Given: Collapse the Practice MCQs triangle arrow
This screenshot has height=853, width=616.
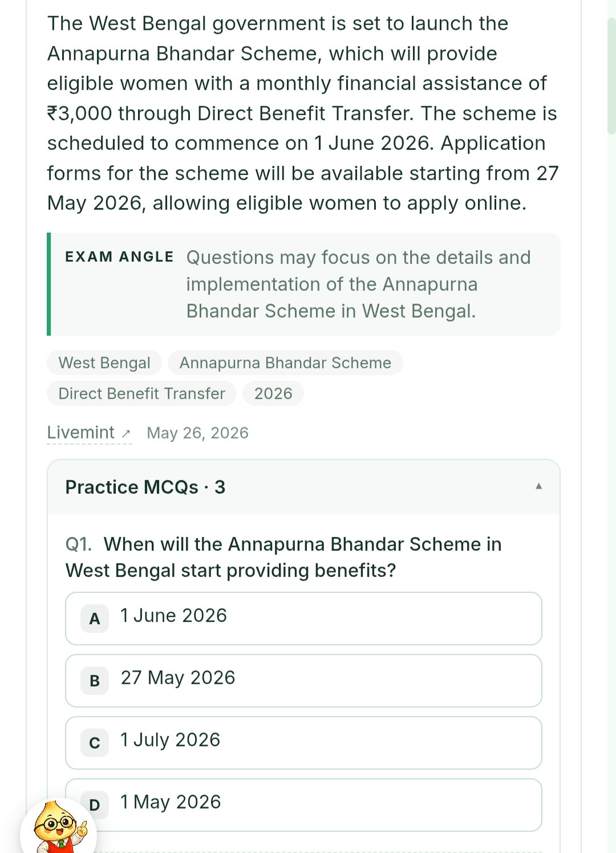Looking at the screenshot, I should point(538,486).
